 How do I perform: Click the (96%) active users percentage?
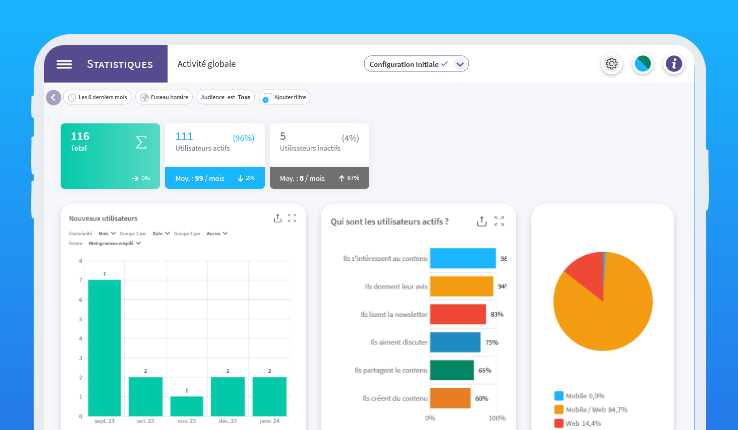(243, 138)
